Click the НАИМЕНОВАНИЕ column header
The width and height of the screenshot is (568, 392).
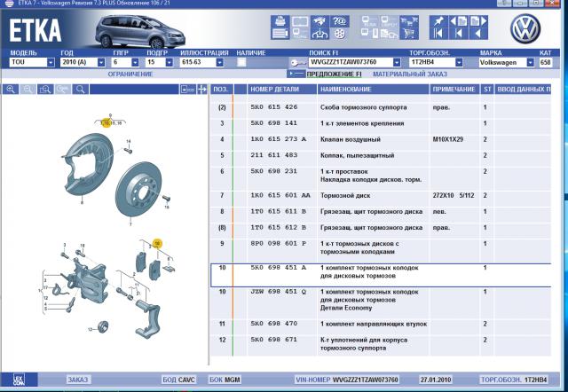point(373,89)
